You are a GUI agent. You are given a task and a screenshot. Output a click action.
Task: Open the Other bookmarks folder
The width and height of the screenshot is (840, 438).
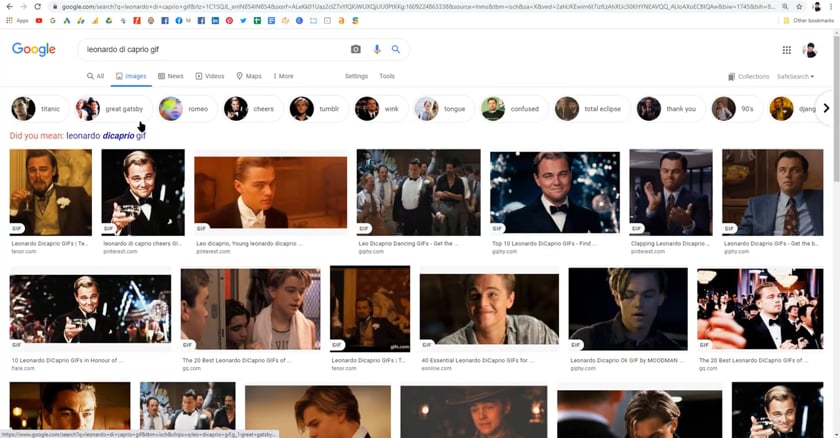[808, 20]
